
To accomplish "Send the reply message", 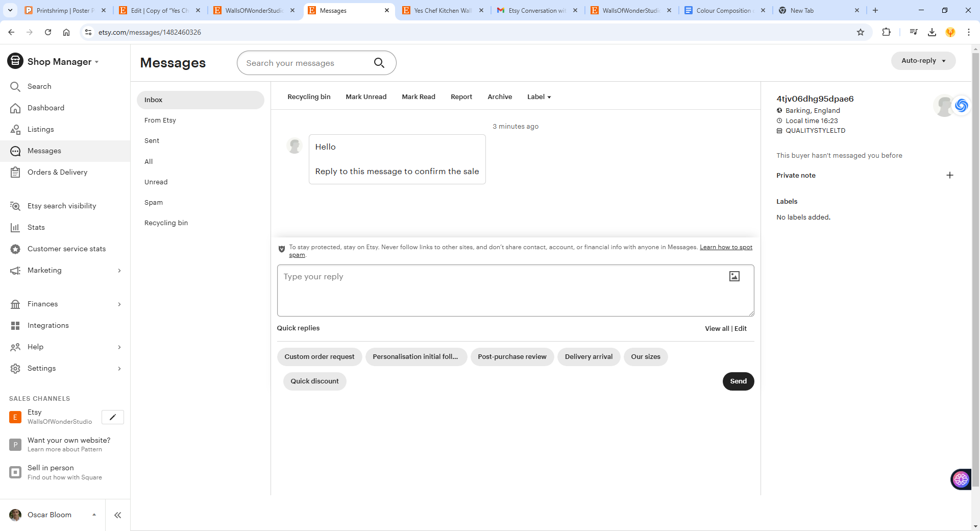I will (x=738, y=381).
